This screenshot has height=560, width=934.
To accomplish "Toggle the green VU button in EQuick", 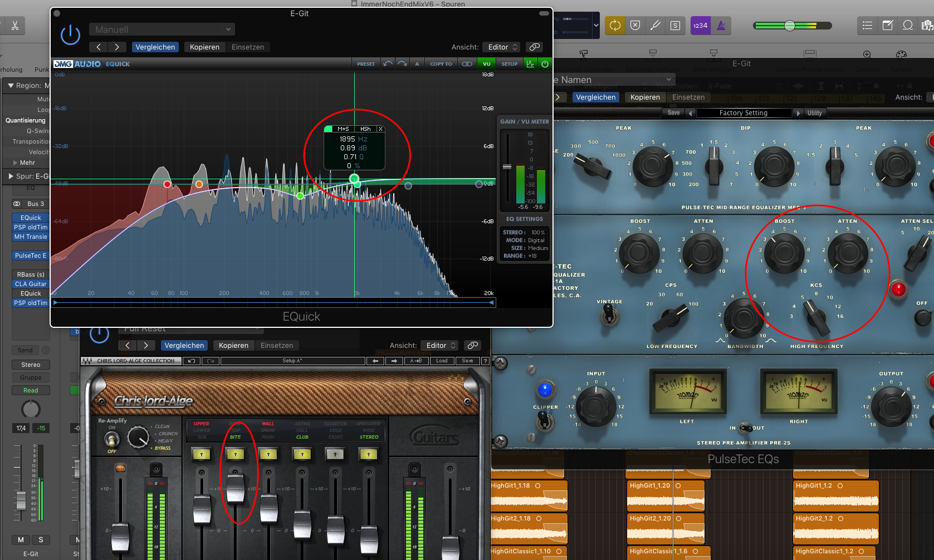I will pyautogui.click(x=487, y=64).
